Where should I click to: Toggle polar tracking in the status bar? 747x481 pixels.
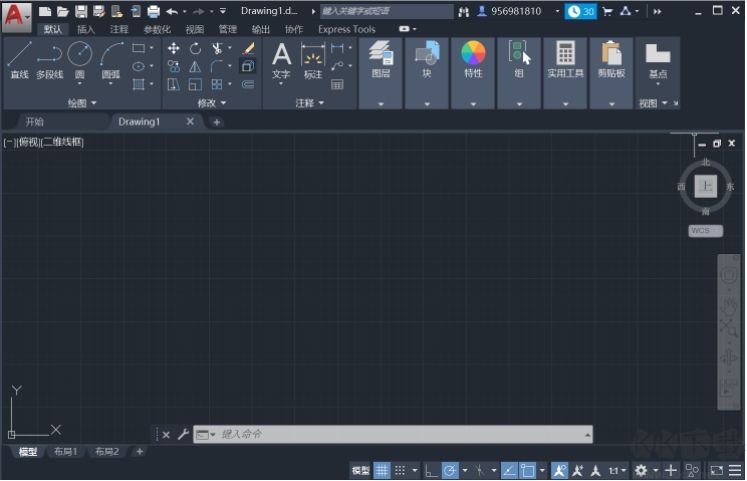(x=451, y=470)
